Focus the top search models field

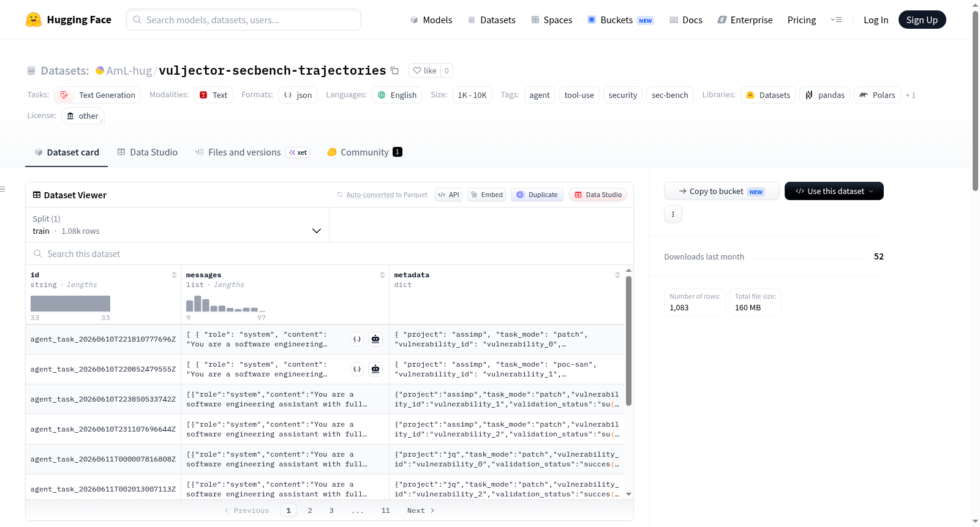244,20
